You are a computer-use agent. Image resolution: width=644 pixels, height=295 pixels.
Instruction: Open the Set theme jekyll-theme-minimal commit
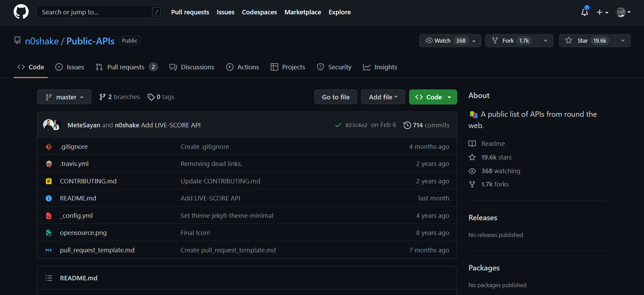click(x=227, y=215)
